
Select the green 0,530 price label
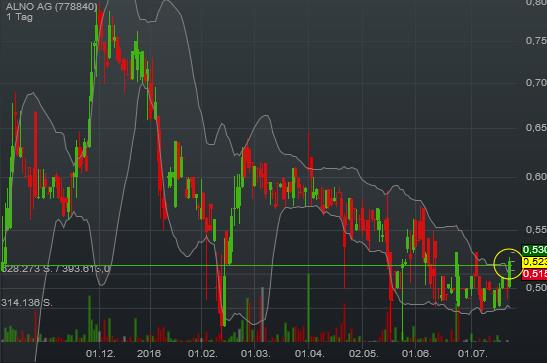pyautogui.click(x=534, y=250)
